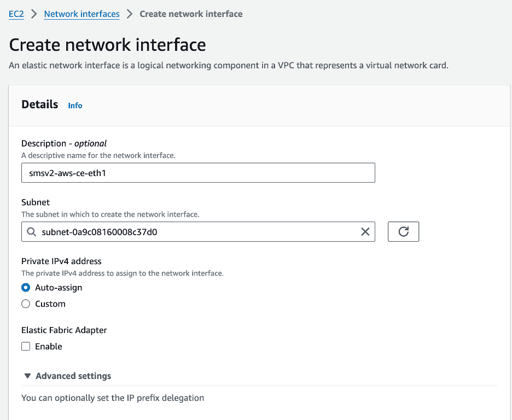Viewport: 512px width, 420px height.
Task: Select the Auto-assign IPv4 radio button
Action: tap(26, 288)
